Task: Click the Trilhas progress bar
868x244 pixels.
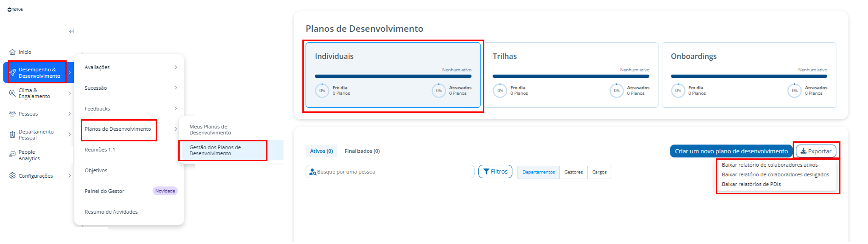Action: 571,76
